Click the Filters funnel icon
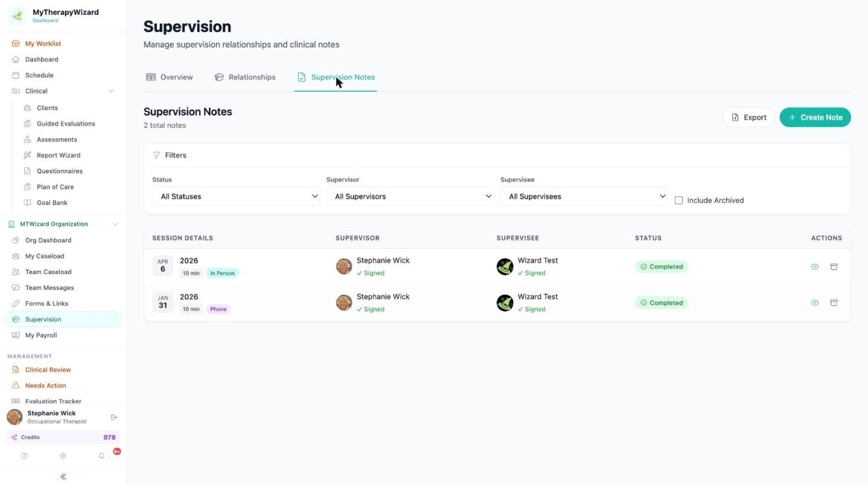This screenshot has height=485, width=868. (x=156, y=156)
